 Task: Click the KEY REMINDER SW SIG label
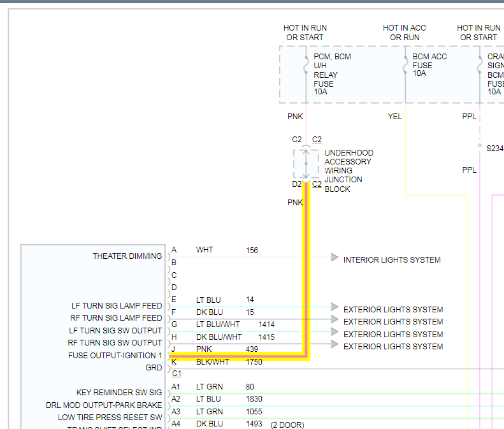coord(119,392)
